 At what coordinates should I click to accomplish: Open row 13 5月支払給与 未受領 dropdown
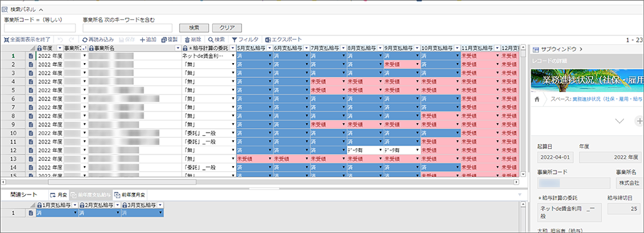coord(269,159)
